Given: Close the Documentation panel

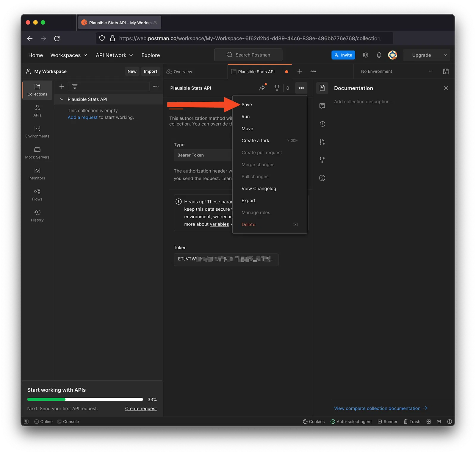Looking at the screenshot, I should (x=446, y=88).
